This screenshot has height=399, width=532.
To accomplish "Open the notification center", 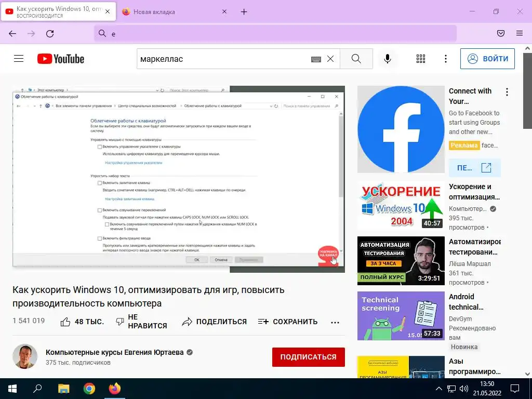I will coord(515,389).
